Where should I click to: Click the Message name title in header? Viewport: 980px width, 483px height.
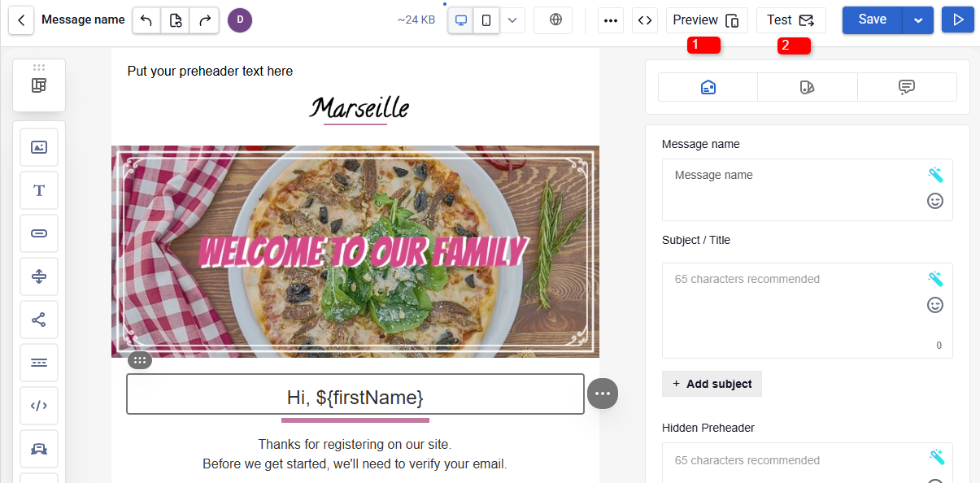[83, 20]
